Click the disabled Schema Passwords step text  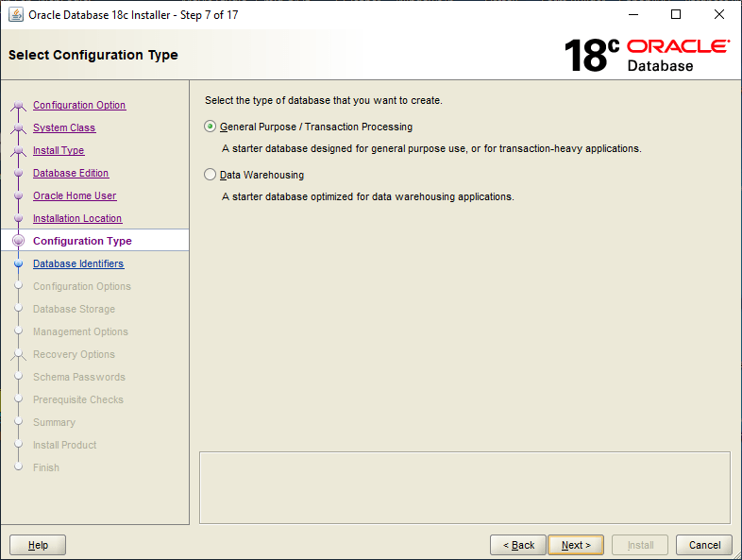(x=79, y=378)
